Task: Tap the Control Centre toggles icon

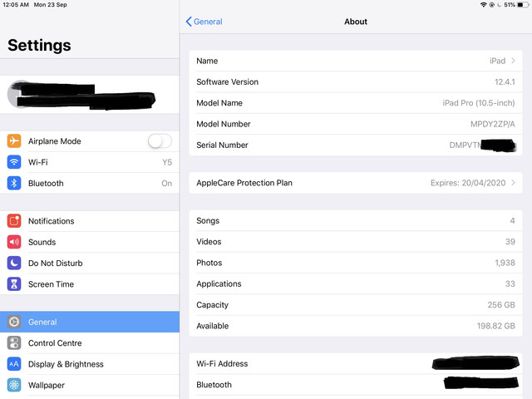Action: [x=14, y=343]
